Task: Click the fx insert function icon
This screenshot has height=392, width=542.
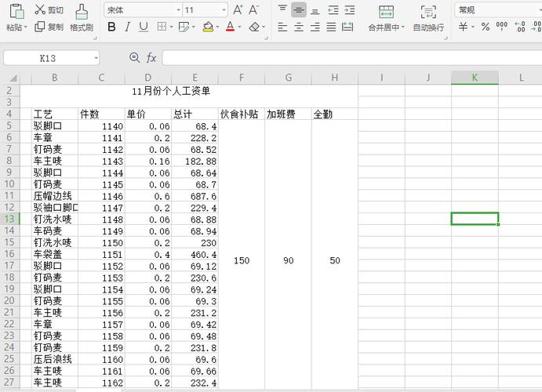Action: point(151,58)
